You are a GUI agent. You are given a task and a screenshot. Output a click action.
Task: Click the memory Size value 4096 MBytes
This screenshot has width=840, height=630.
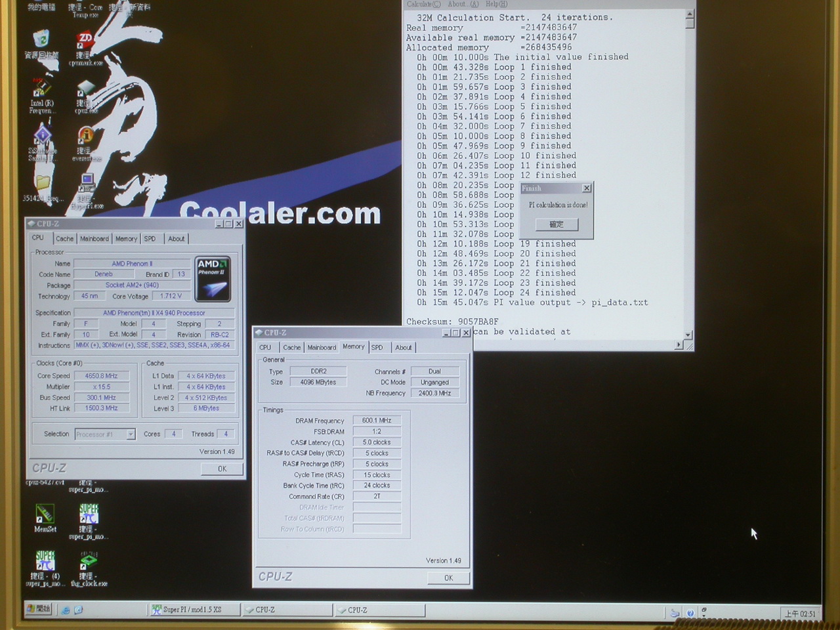(x=318, y=382)
